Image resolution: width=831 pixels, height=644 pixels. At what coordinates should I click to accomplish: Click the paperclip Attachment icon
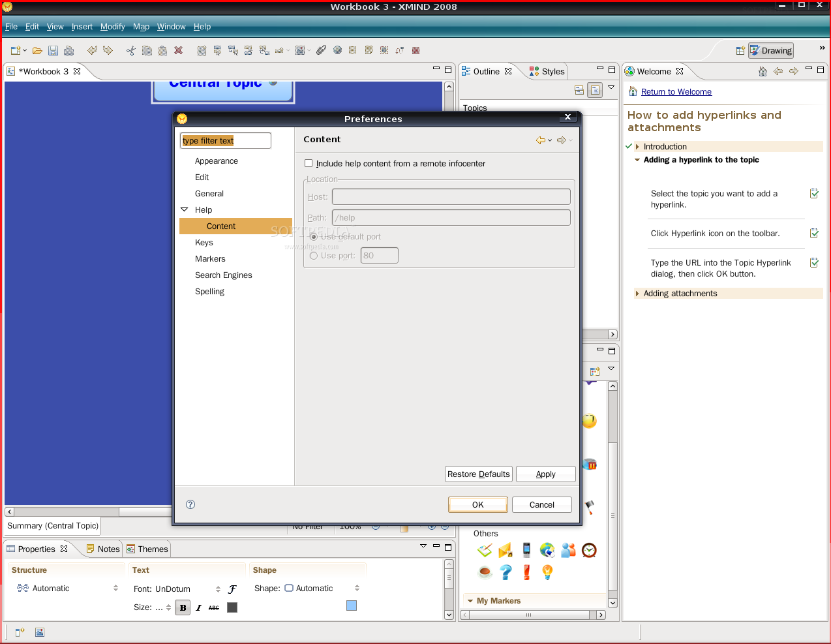[x=321, y=50]
